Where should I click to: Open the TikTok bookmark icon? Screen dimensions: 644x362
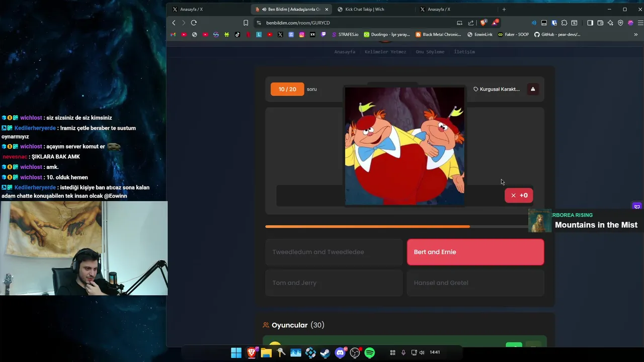pos(237,35)
